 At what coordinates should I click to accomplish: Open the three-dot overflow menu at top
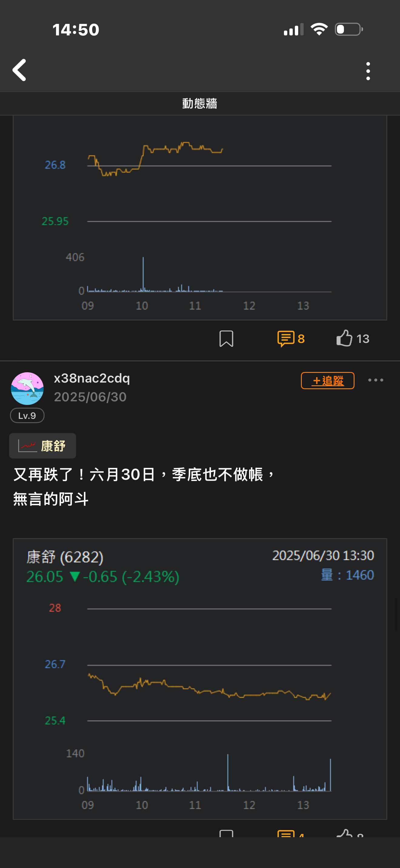pos(368,71)
